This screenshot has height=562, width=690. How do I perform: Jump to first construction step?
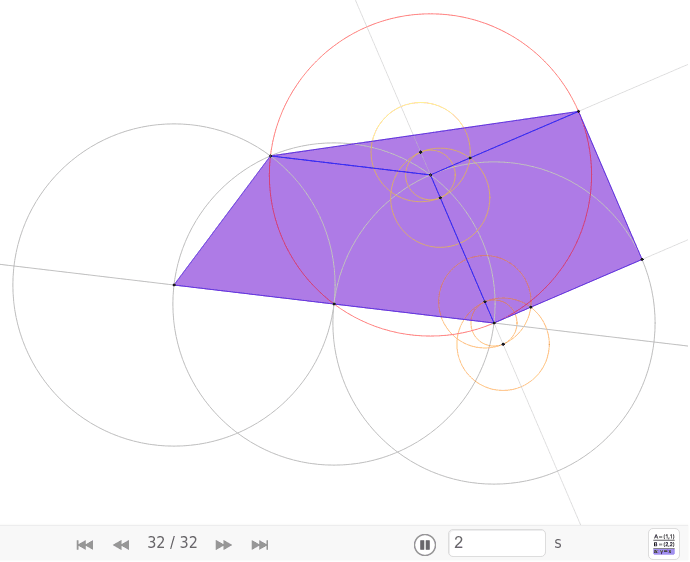[84, 545]
